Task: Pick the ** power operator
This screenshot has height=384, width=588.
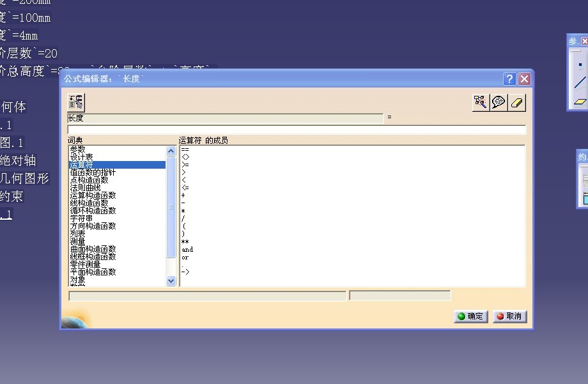Action: click(x=185, y=242)
